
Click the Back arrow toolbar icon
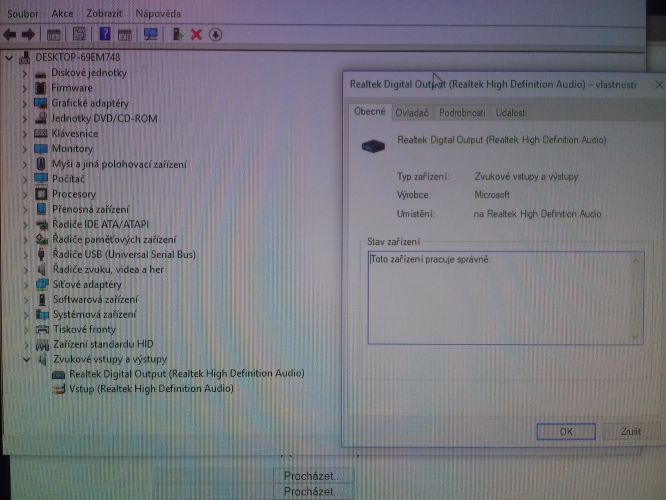tap(9, 34)
